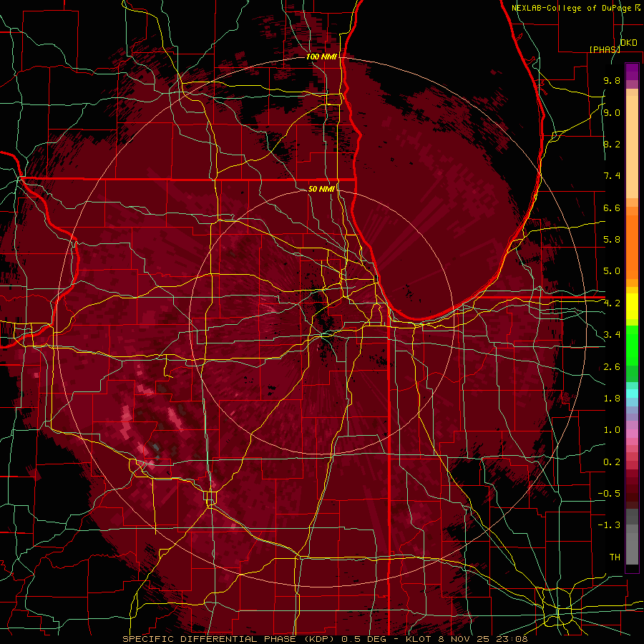Click the TH threshold label on the legend
This screenshot has height=644, width=644.
[615, 557]
